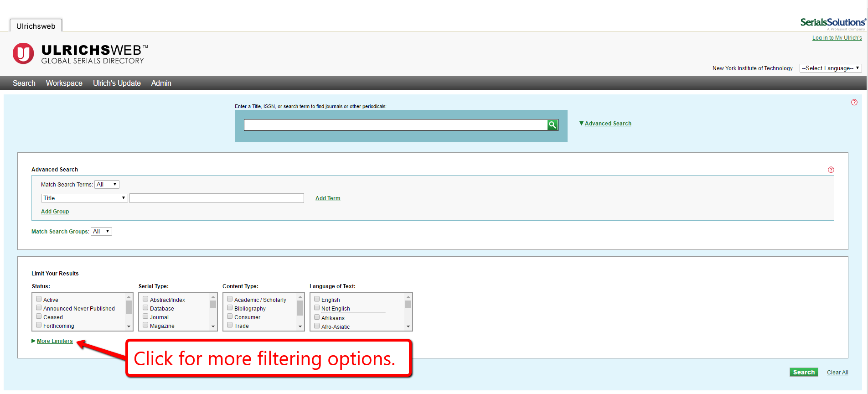This screenshot has height=394, width=868.
Task: Click Language of Text list up arrow
Action: (x=408, y=297)
